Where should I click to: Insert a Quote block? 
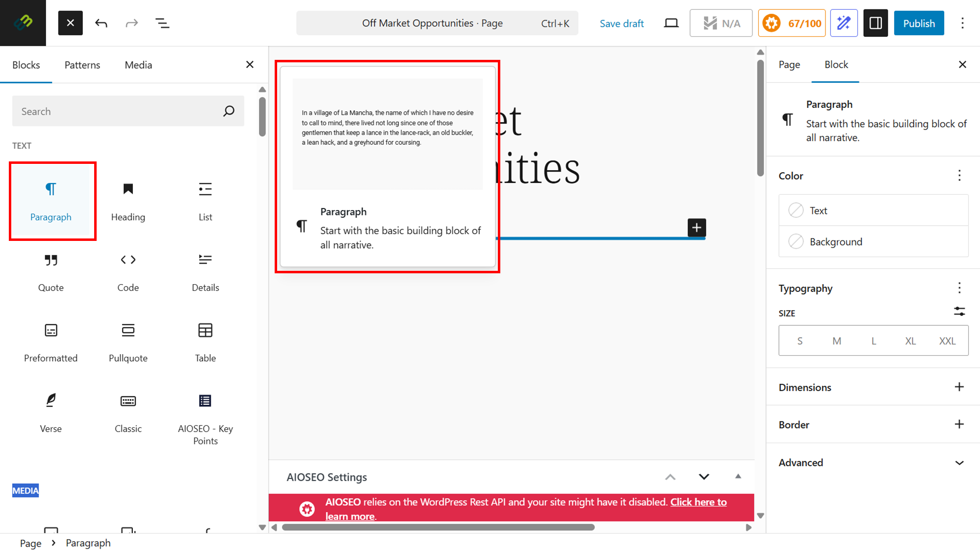pos(51,272)
